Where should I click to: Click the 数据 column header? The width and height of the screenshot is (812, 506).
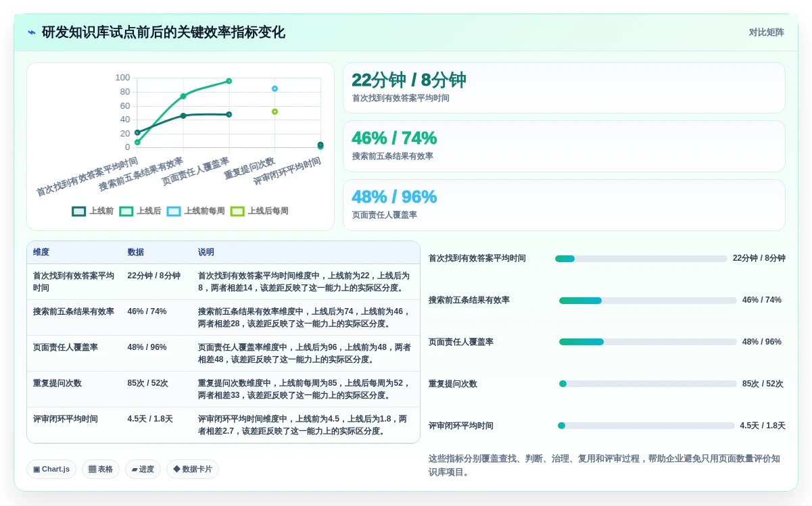coord(135,252)
